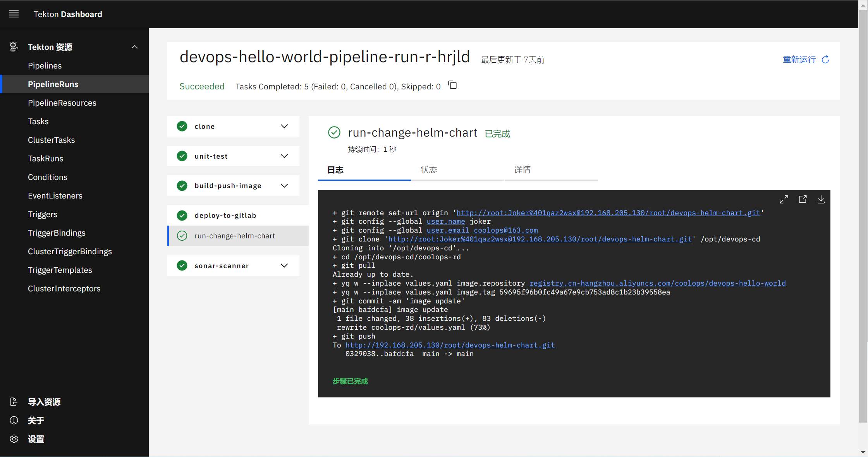Copy the pipeline run status message
This screenshot has width=868, height=457.
(452, 85)
